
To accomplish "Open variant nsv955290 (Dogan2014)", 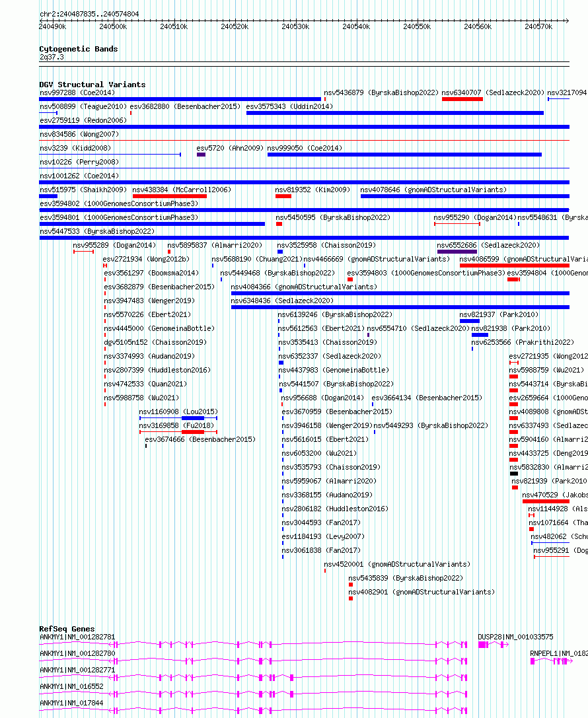I will 475,217.
